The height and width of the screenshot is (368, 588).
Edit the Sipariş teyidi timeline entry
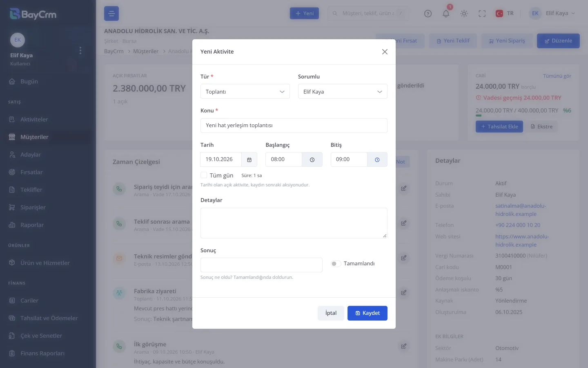403,188
